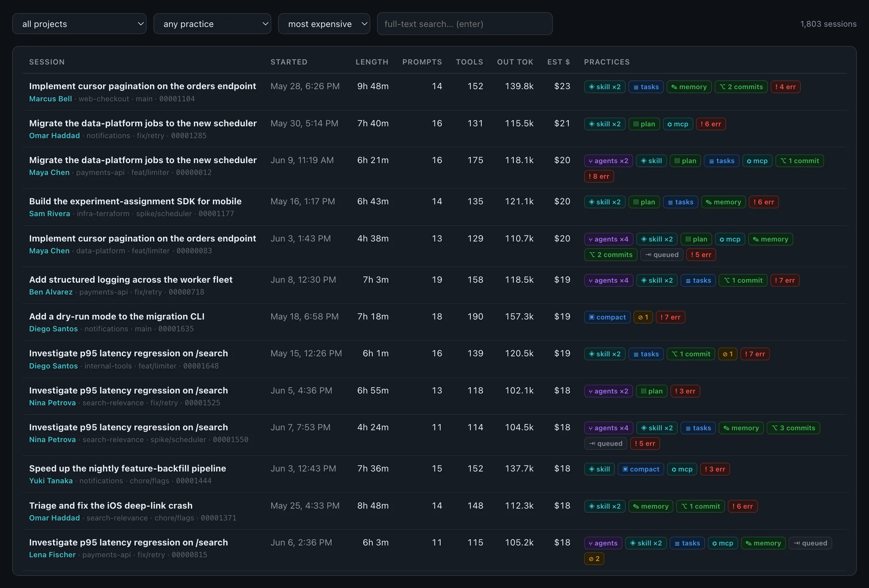This screenshot has height=588, width=869.
Task: Sort by the OUT TOK column header
Action: click(x=515, y=62)
